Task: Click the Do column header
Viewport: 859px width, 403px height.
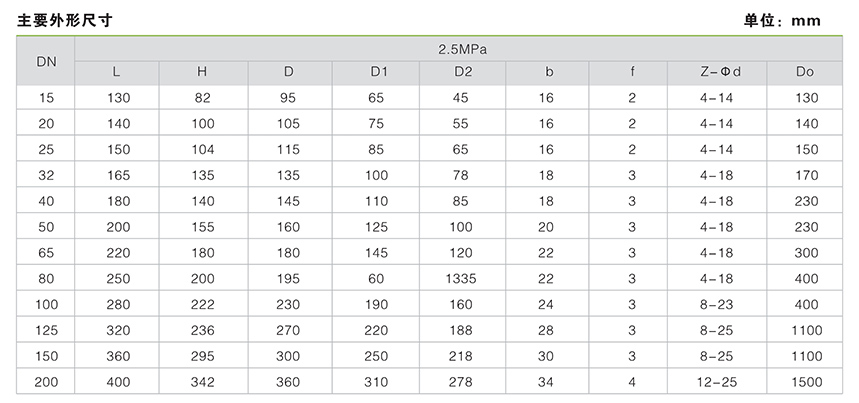Action: 805,72
